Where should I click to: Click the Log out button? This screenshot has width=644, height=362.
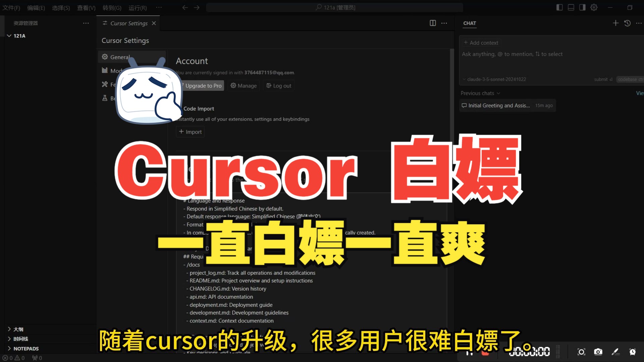pyautogui.click(x=279, y=85)
